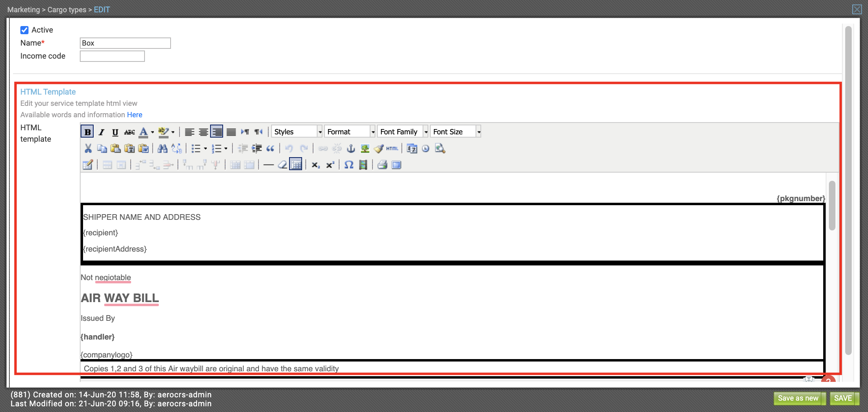Close the edit dialog with the X
The image size is (868, 412).
click(857, 9)
